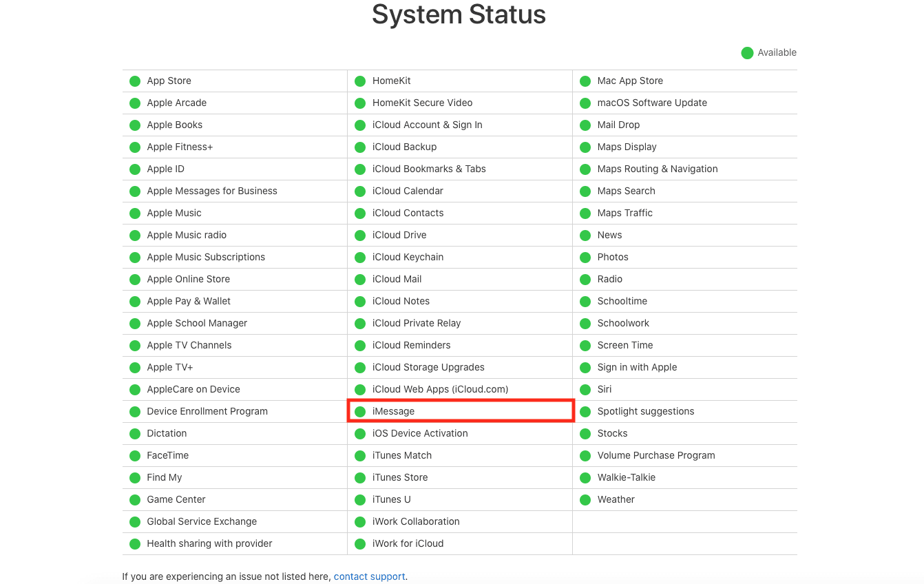Select the Find My service row
924x584 pixels.
pos(164,477)
